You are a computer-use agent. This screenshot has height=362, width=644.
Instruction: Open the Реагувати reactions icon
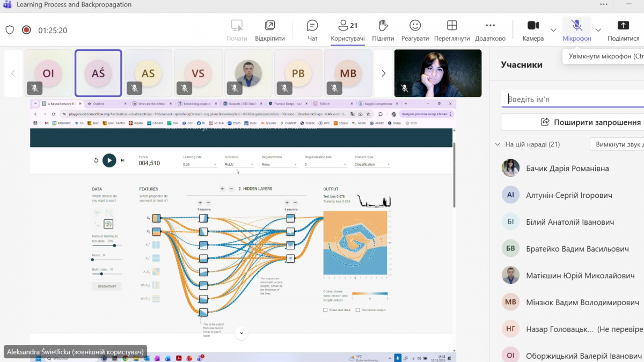pyautogui.click(x=415, y=30)
